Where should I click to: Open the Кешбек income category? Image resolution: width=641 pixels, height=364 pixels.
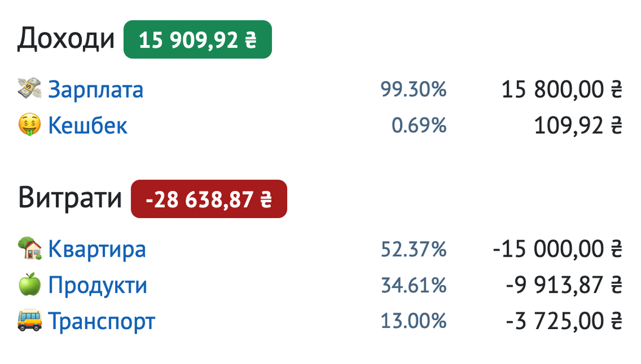tap(88, 126)
